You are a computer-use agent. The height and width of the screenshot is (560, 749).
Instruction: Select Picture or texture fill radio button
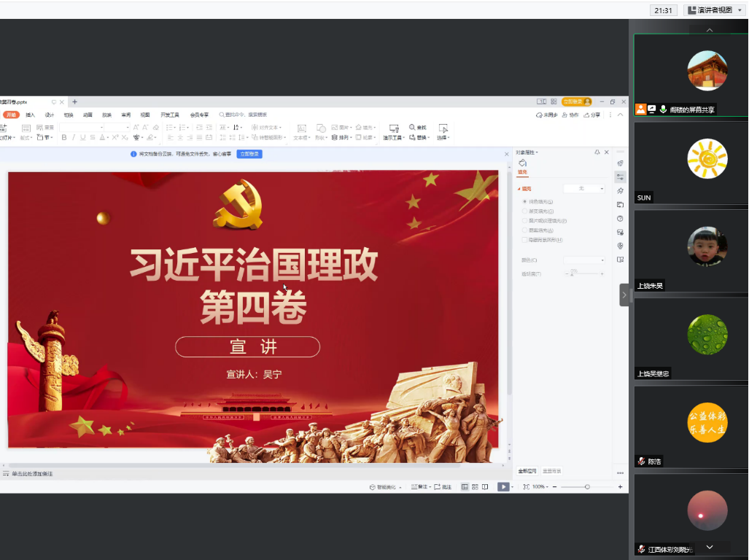point(524,220)
